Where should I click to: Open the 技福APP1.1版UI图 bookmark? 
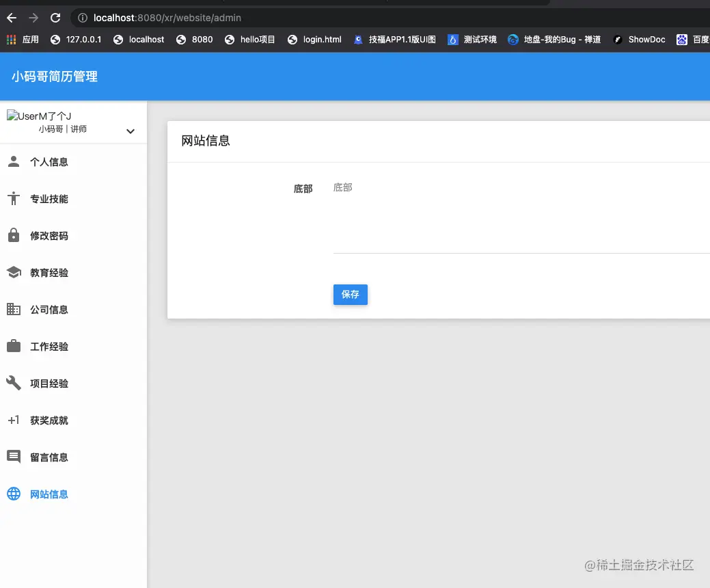pos(394,40)
